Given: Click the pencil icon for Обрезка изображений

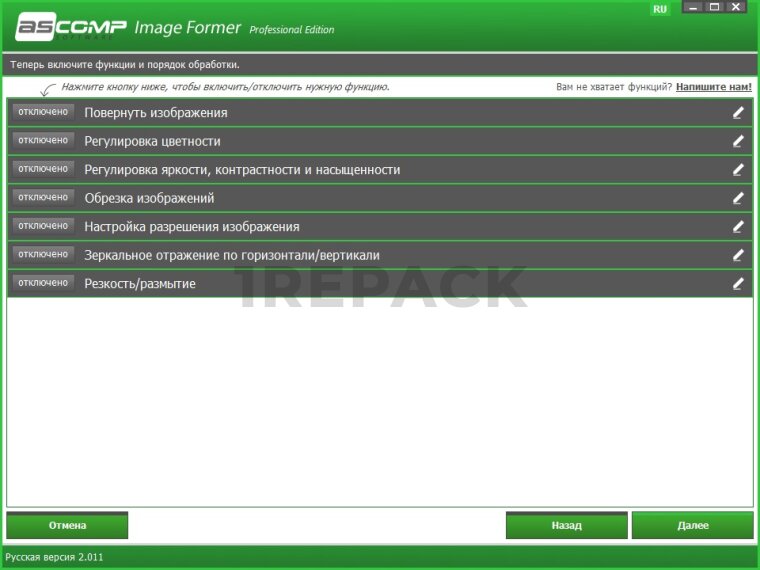Looking at the screenshot, I should pos(738,198).
